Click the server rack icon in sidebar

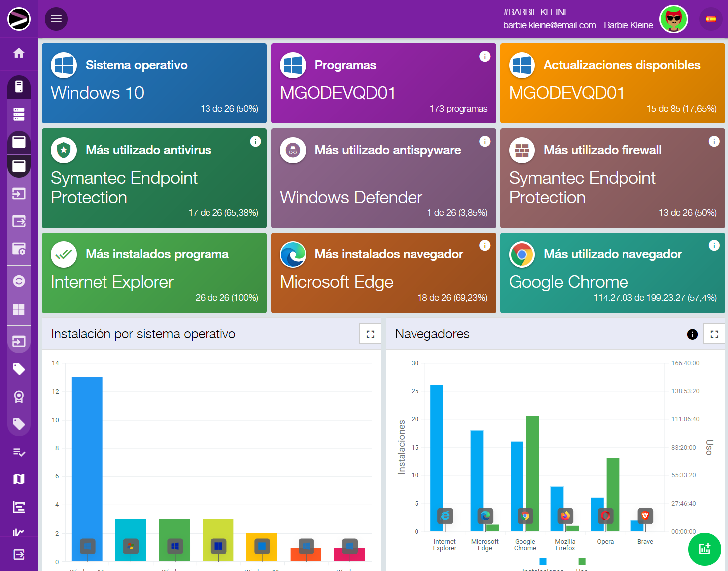(x=19, y=114)
